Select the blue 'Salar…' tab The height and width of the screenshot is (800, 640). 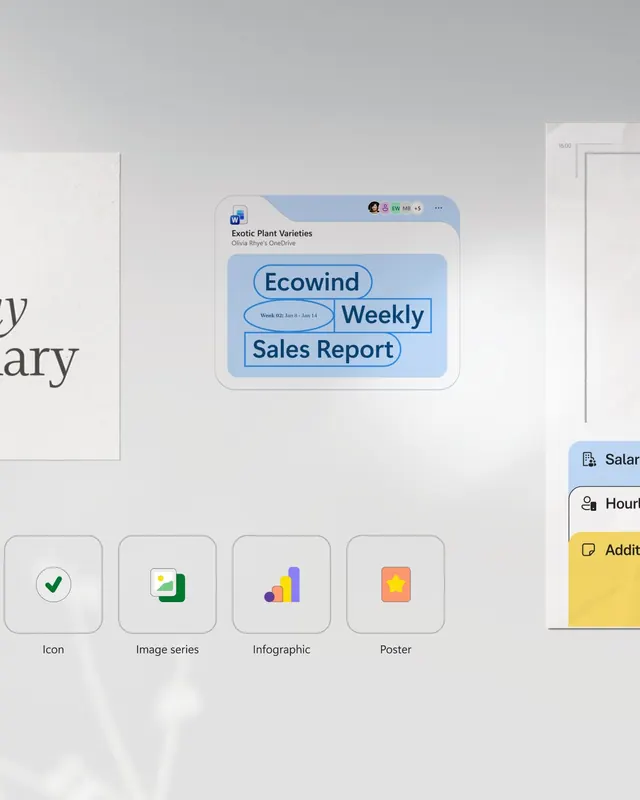pos(604,462)
